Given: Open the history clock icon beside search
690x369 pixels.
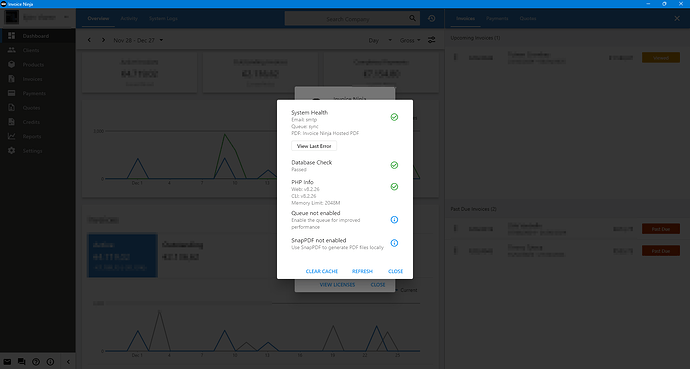Looking at the screenshot, I should tap(432, 18).
